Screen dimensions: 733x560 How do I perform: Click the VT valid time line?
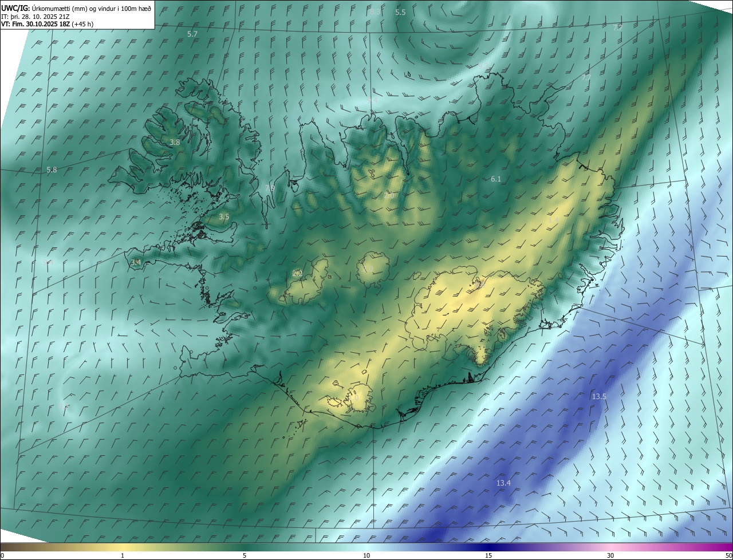48,24
